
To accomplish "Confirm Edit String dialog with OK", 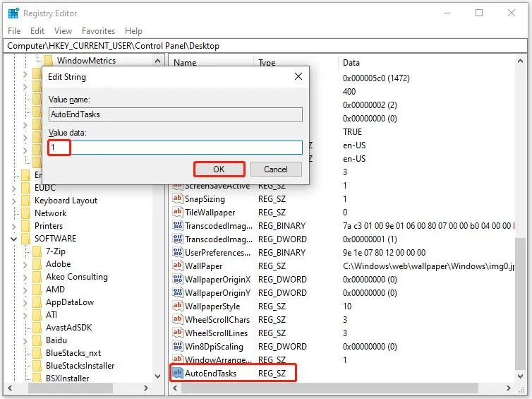I will pos(219,169).
